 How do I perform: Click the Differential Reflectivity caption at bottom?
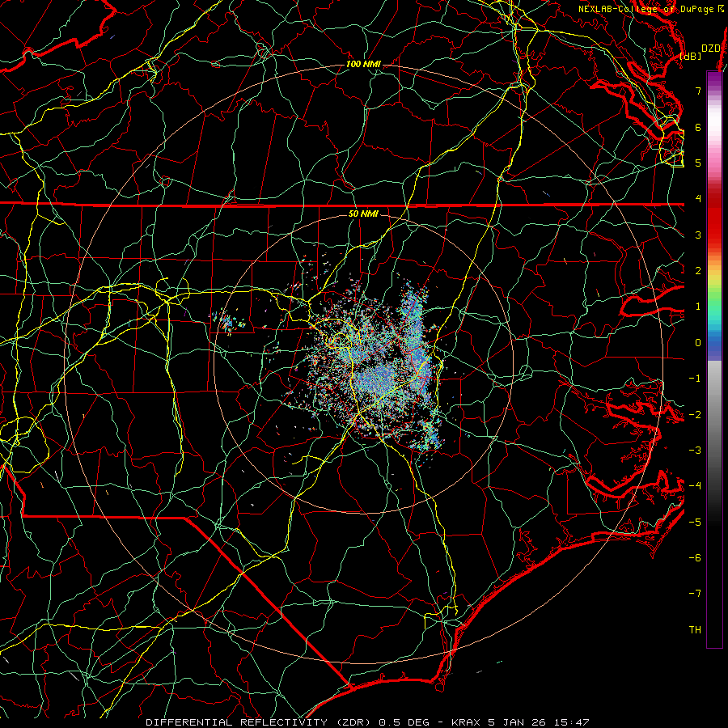[367, 722]
